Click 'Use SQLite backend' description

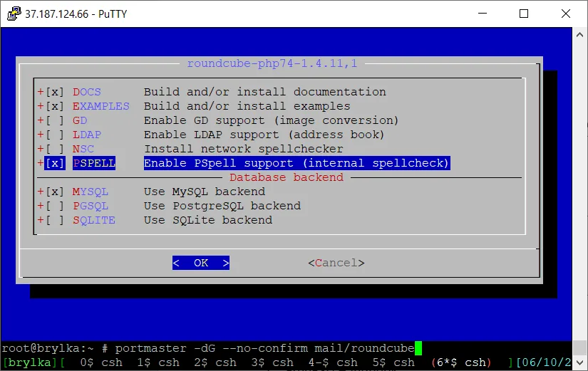[208, 220]
